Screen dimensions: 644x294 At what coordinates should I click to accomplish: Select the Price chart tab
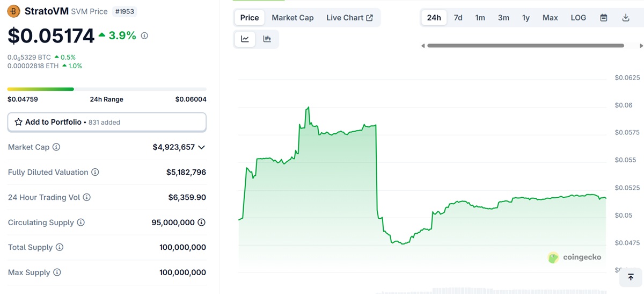[250, 18]
